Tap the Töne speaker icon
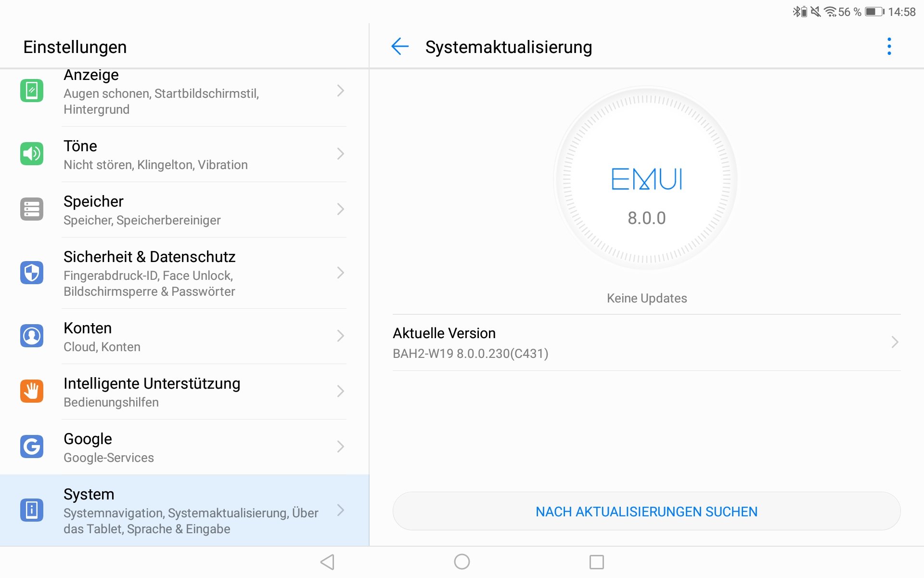The height and width of the screenshot is (578, 924). pyautogui.click(x=32, y=154)
